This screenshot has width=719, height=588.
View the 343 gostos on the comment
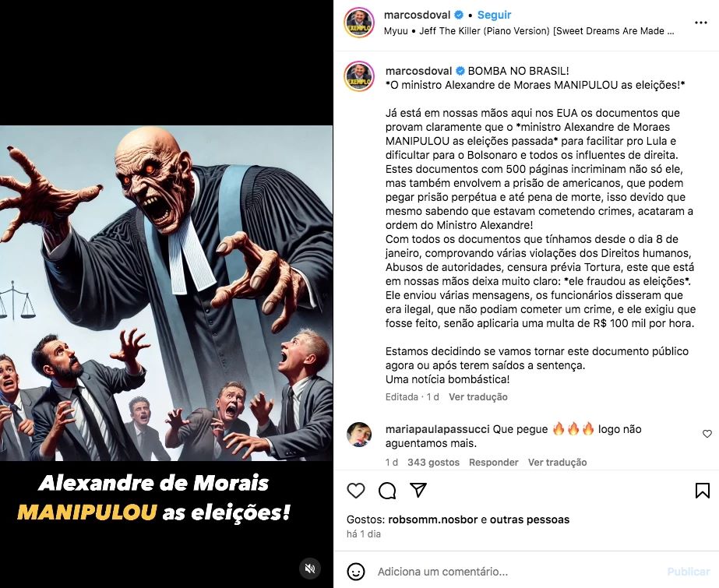click(x=433, y=463)
